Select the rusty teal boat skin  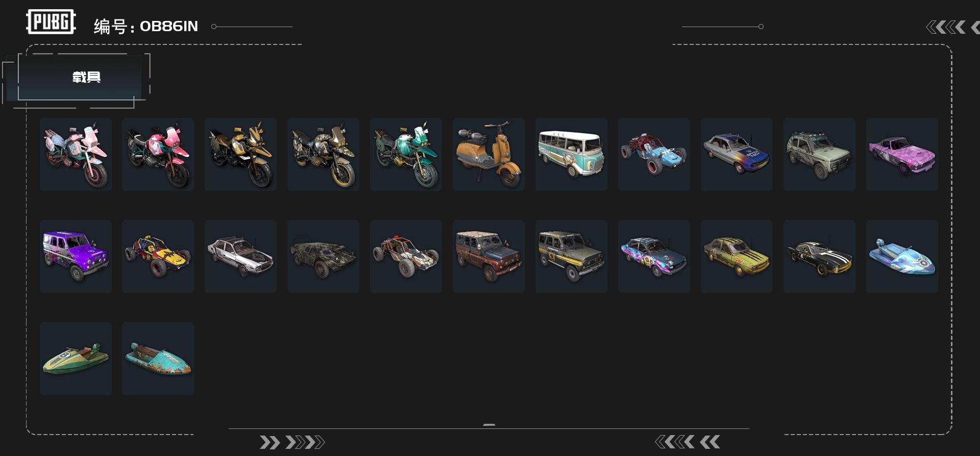click(x=158, y=358)
